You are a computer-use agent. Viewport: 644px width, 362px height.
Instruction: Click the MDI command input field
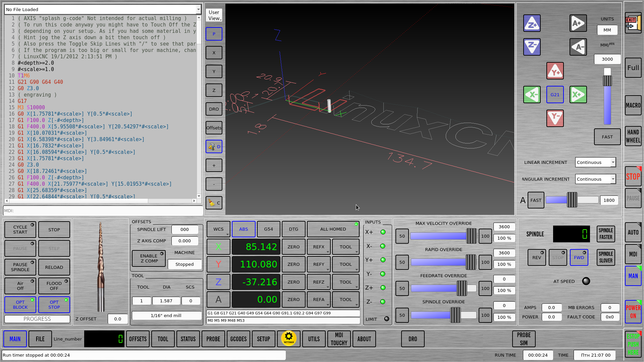[x=103, y=210]
